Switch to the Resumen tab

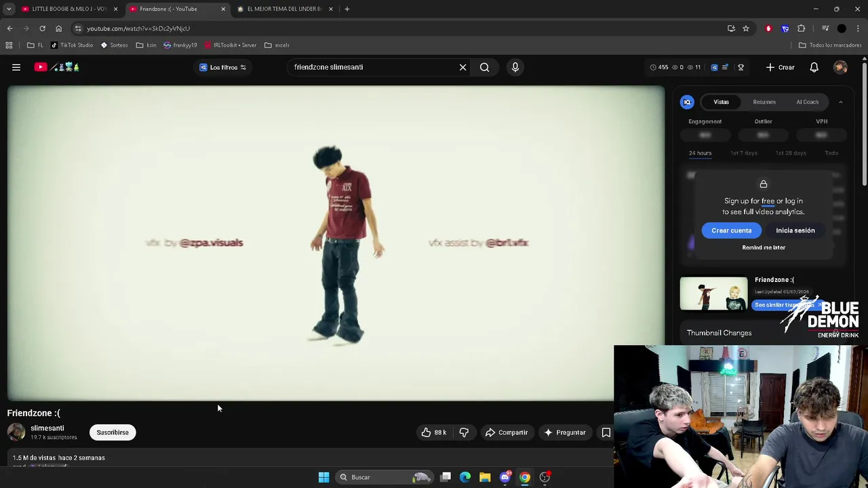click(764, 102)
